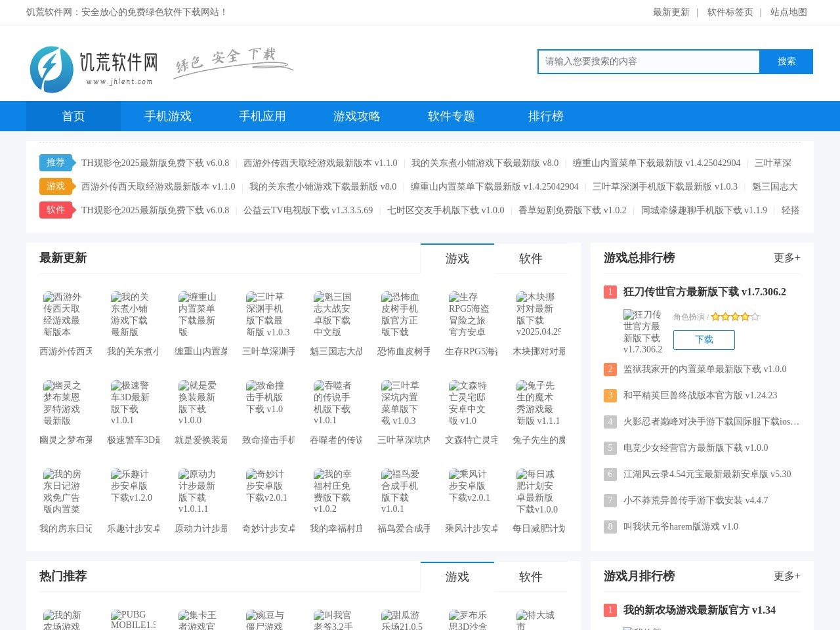Switch to the 软件 tab in 最新更新

[x=530, y=259]
